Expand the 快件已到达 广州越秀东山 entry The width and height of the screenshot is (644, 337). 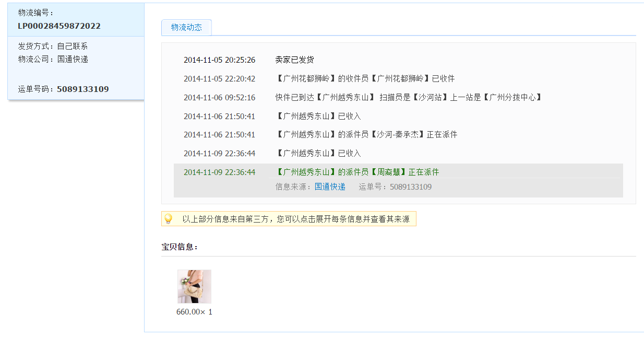[409, 97]
